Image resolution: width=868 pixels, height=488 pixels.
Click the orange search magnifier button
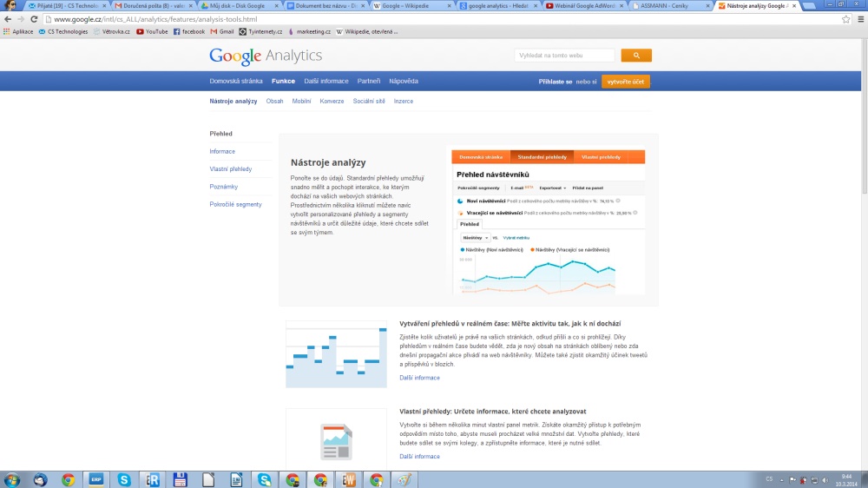tap(636, 56)
